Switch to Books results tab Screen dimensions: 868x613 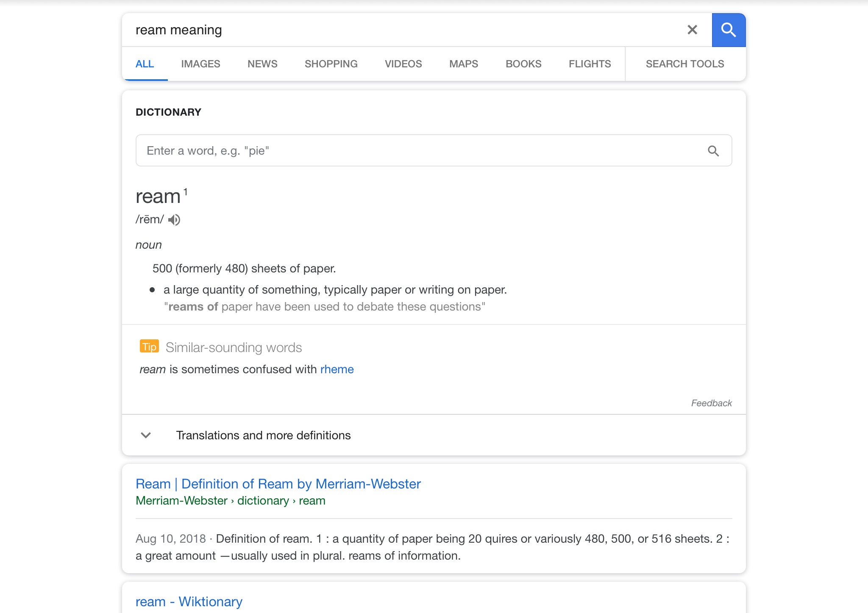[x=523, y=64]
